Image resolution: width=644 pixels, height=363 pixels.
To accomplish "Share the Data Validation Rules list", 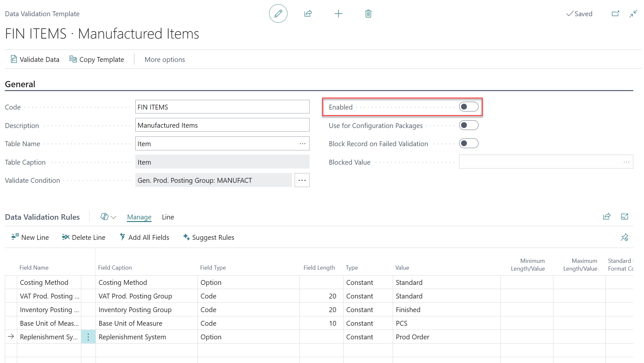I will pos(606,217).
